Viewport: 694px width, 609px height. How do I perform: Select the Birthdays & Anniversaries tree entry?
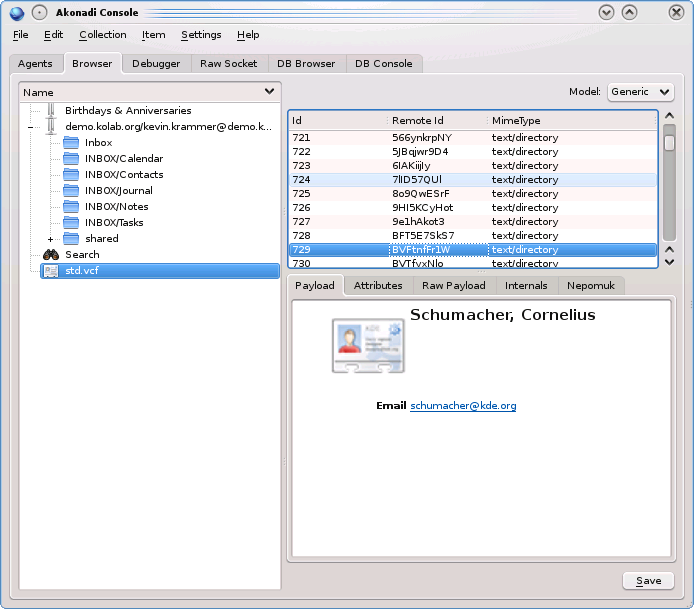[128, 111]
